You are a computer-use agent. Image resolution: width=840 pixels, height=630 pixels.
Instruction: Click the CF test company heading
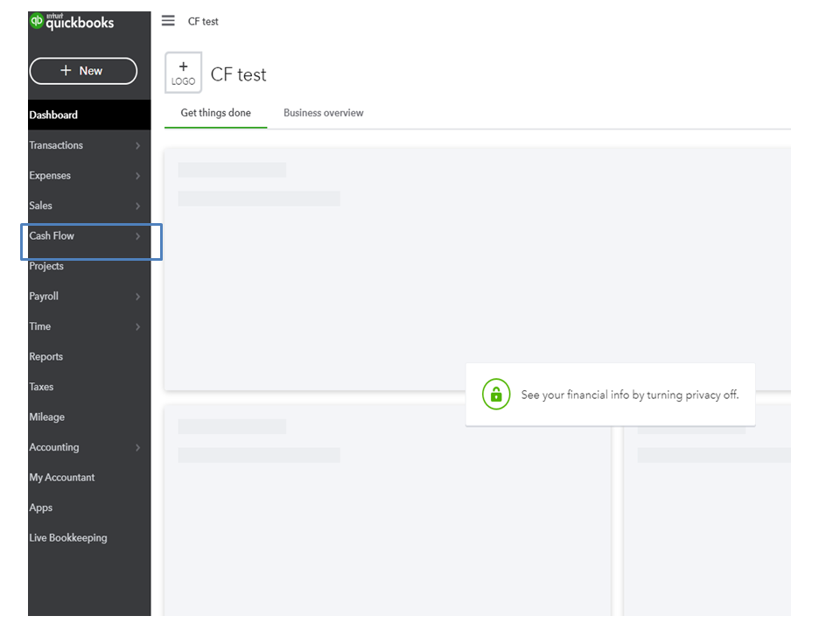click(x=238, y=74)
